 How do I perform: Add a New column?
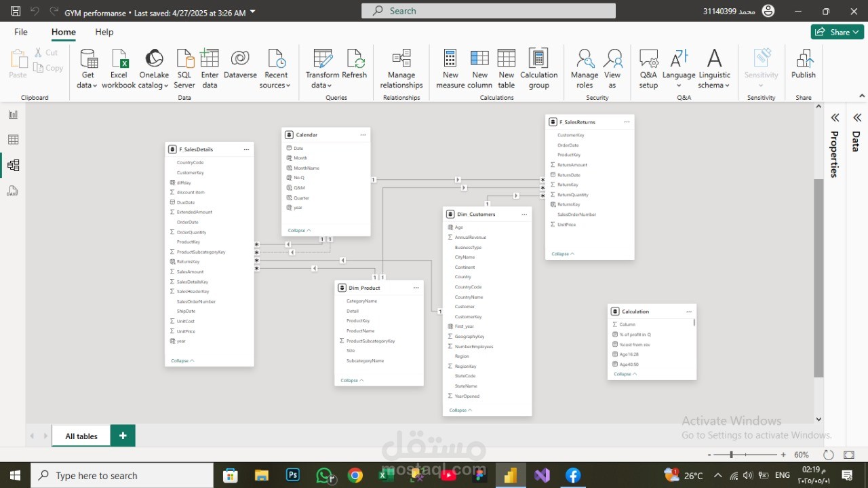pos(479,69)
